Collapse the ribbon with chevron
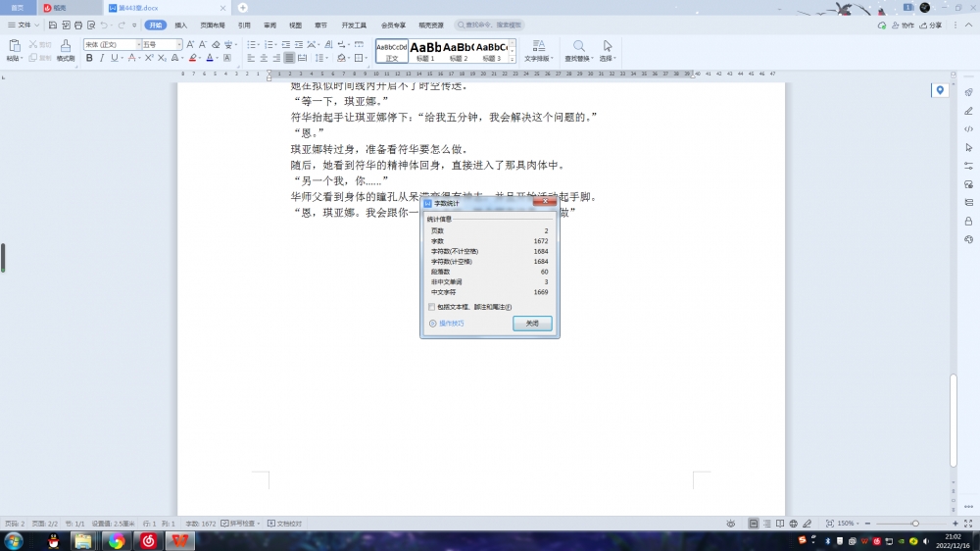 point(968,25)
